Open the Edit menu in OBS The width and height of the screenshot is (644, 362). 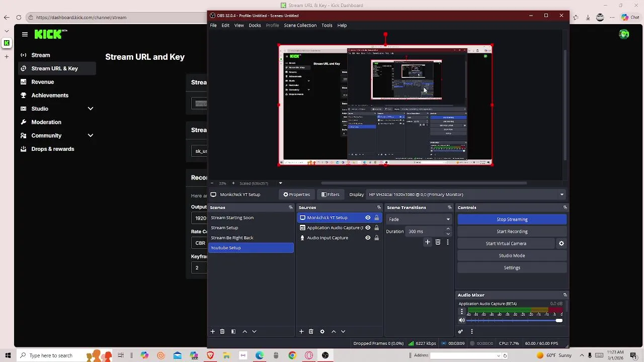pos(225,25)
